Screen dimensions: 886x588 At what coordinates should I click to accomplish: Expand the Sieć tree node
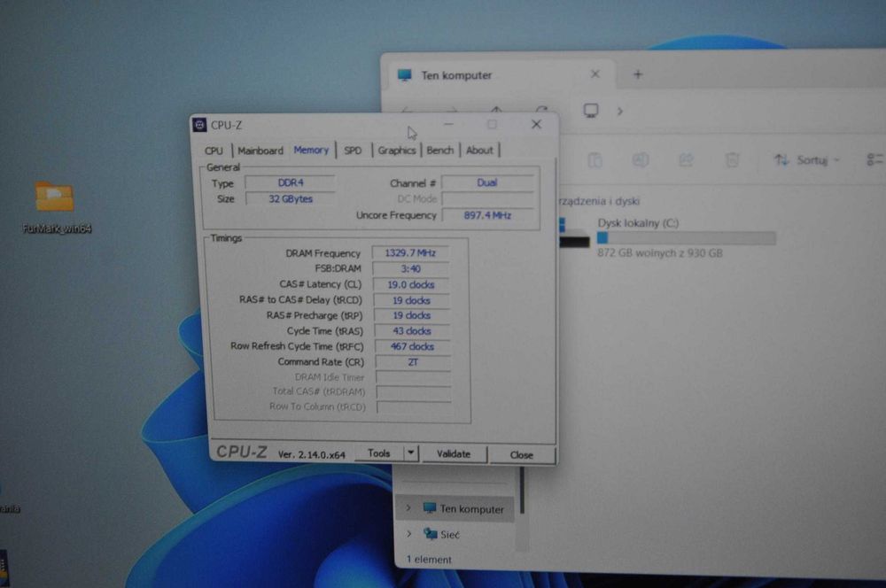[x=408, y=533]
